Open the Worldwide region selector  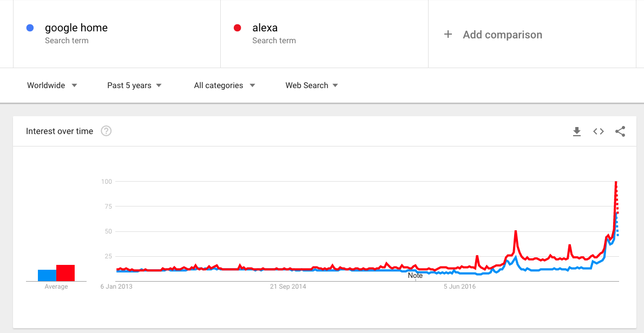(x=45, y=85)
